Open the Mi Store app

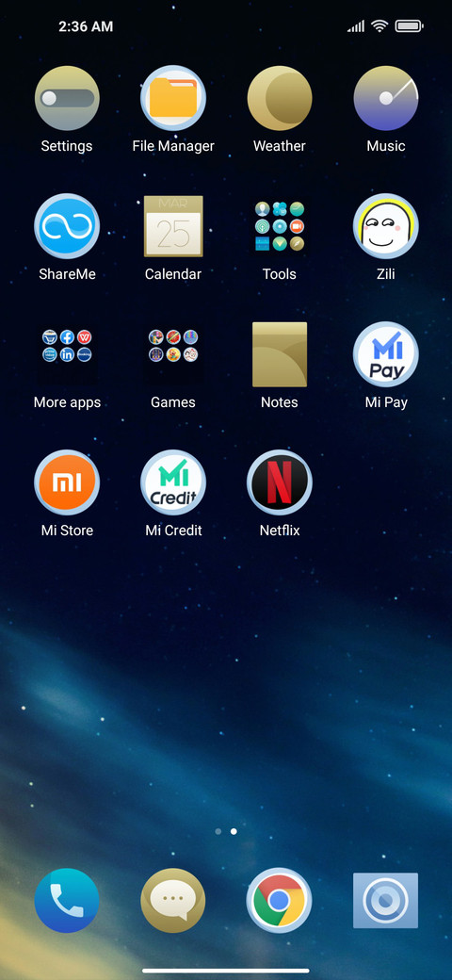(x=67, y=482)
